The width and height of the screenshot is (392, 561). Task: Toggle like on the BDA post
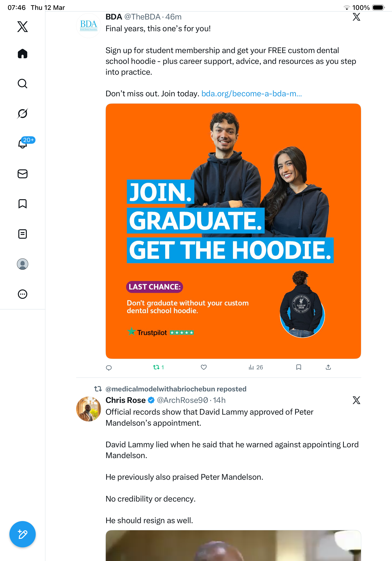pyautogui.click(x=204, y=367)
